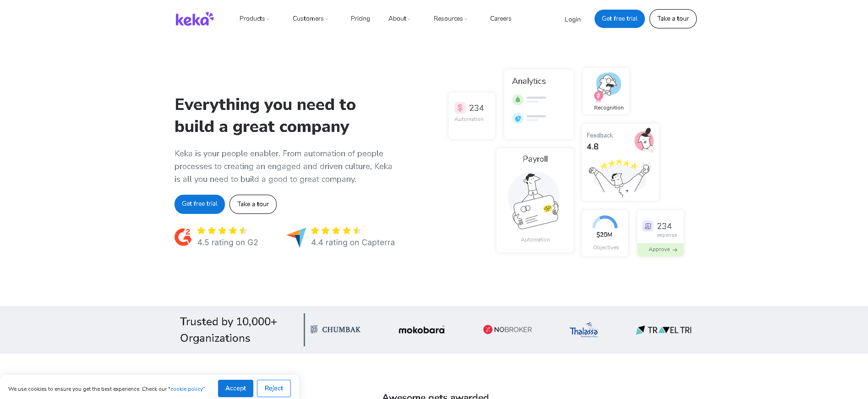Go to the Pricing page
Screen dimensions: 868x399
click(x=360, y=19)
